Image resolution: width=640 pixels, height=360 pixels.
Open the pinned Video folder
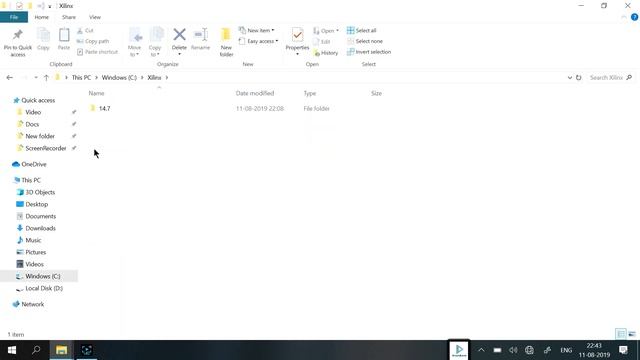coord(33,112)
